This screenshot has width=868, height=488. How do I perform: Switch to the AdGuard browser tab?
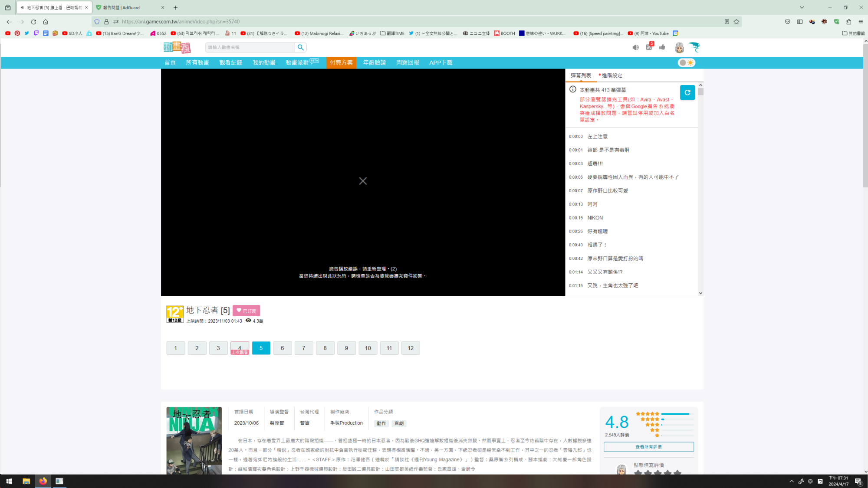[130, 7]
